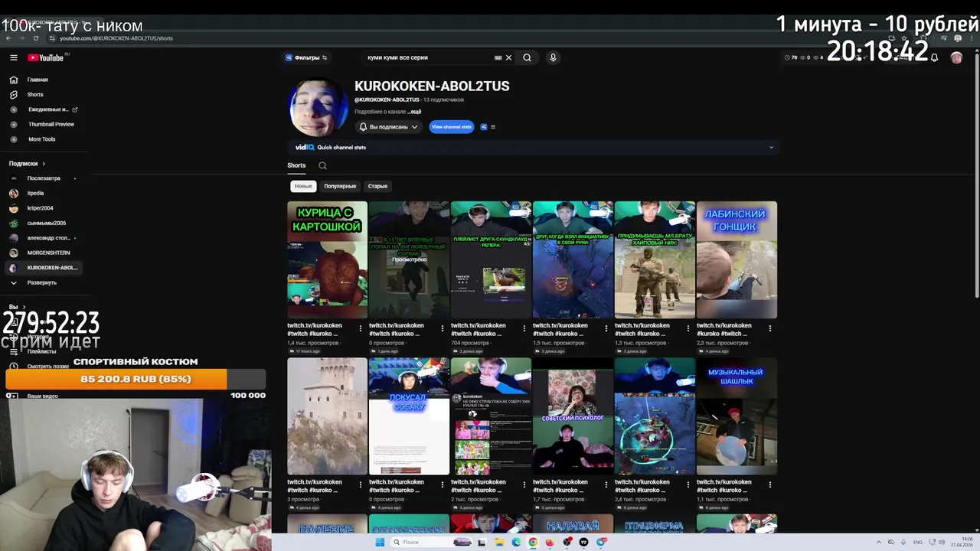
Task: Open the СОВЕТСКИЙ ПСИХОЛОГ short
Action: click(x=573, y=416)
